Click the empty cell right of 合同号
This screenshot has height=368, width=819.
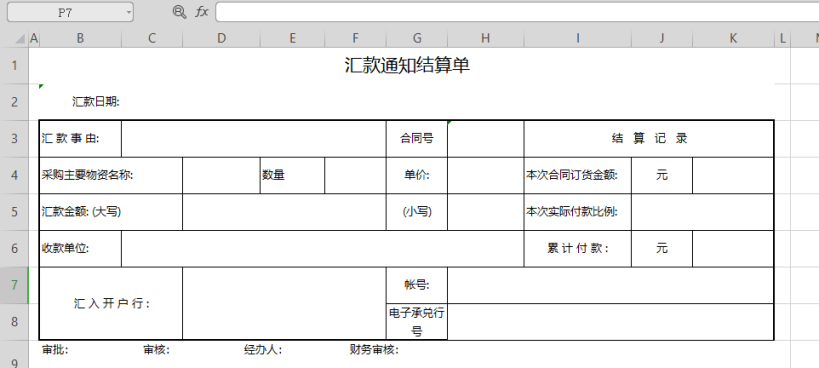tap(486, 138)
